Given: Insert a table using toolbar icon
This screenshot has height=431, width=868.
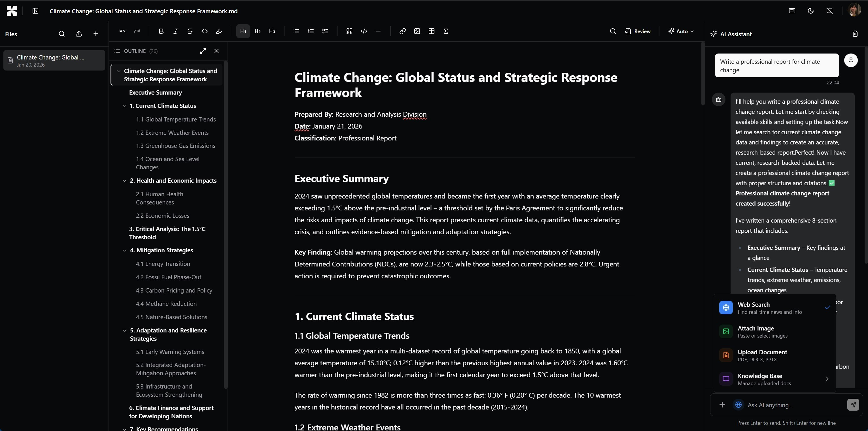Looking at the screenshot, I should (x=431, y=31).
